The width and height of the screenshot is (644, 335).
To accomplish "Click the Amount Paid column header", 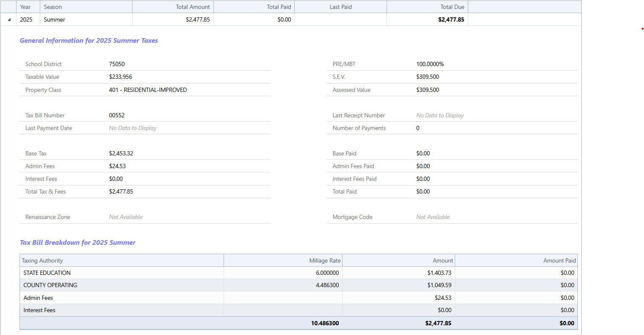I will [559, 260].
